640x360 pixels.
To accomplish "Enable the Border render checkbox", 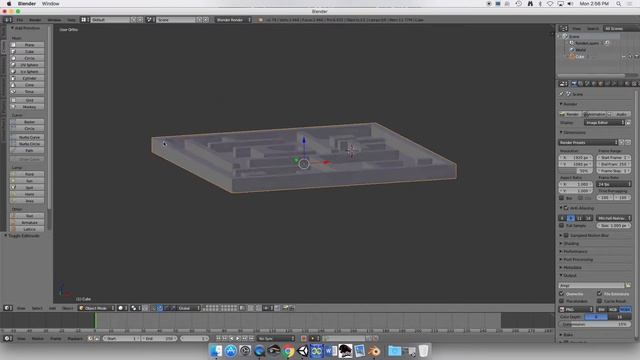I will [562, 198].
